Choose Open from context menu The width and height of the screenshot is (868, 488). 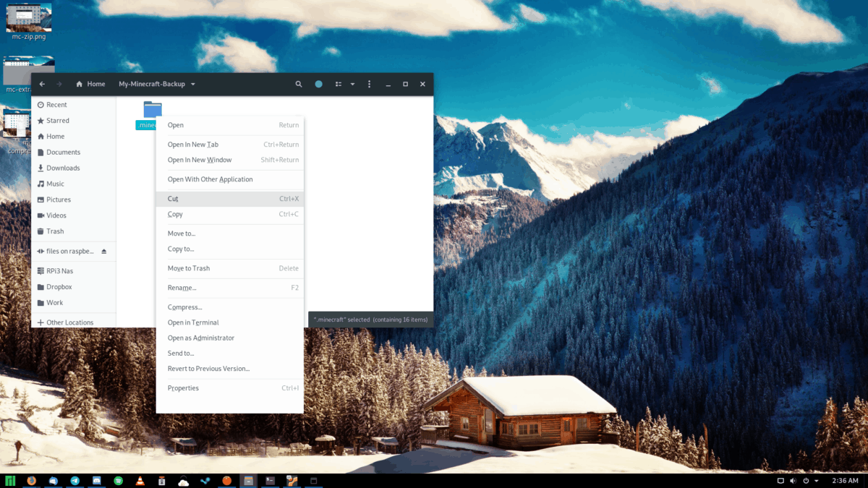point(230,125)
